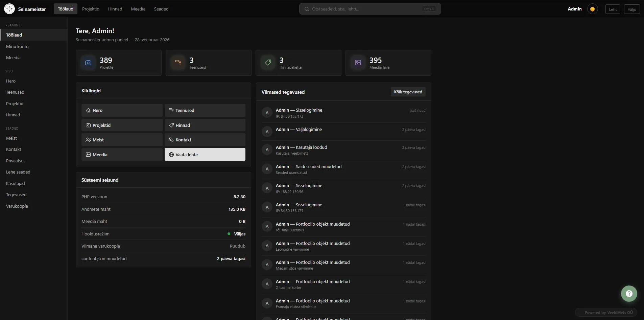Open the green help question mark button

coord(629,294)
